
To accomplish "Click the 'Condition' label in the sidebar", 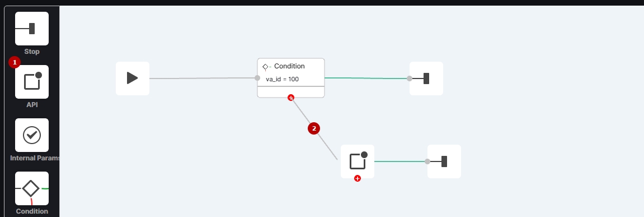I will [32, 211].
